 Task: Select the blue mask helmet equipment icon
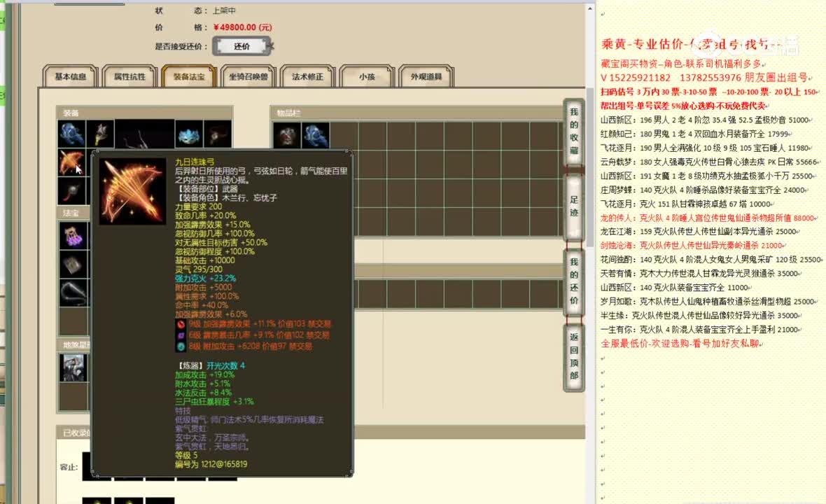click(x=188, y=134)
